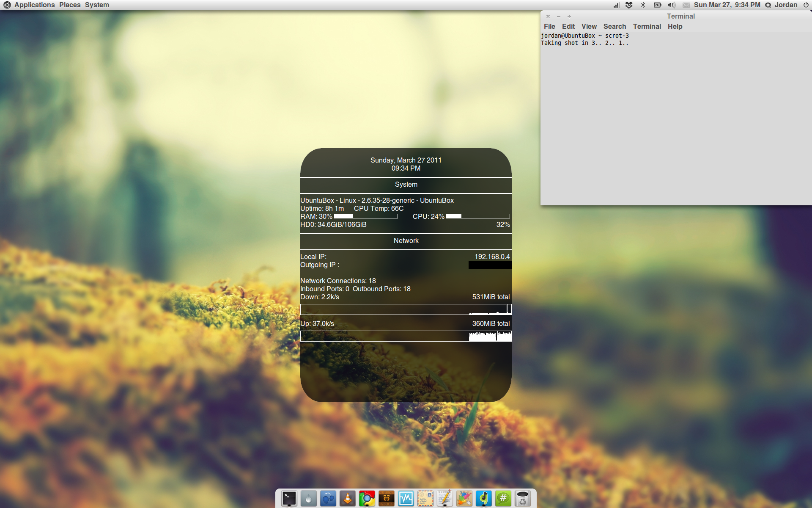The width and height of the screenshot is (812, 508).
Task: Maximize the Terminal window with plus button
Action: (x=569, y=17)
